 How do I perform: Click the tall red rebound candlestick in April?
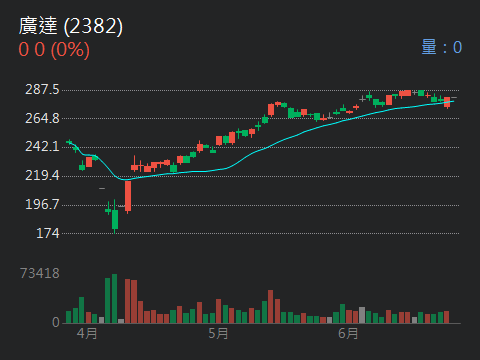point(128,196)
